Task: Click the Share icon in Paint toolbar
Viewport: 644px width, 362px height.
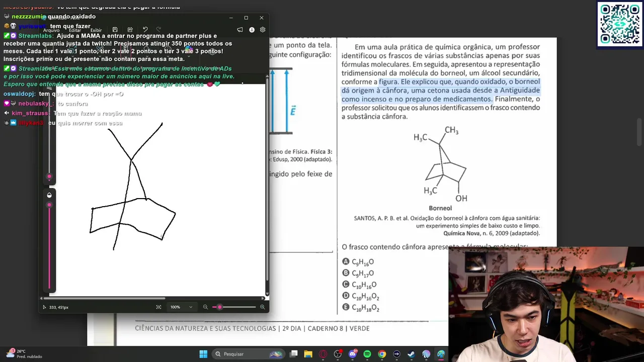Action: click(x=130, y=30)
